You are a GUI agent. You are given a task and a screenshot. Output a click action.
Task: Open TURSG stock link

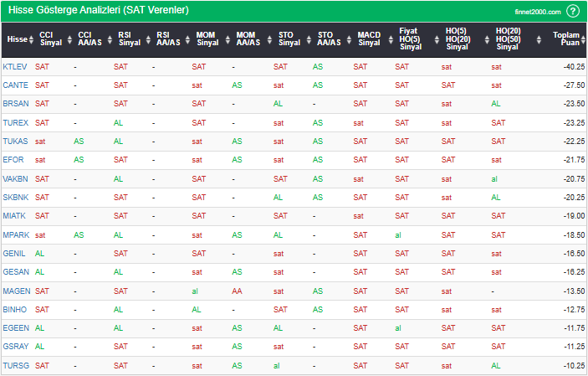(x=16, y=365)
